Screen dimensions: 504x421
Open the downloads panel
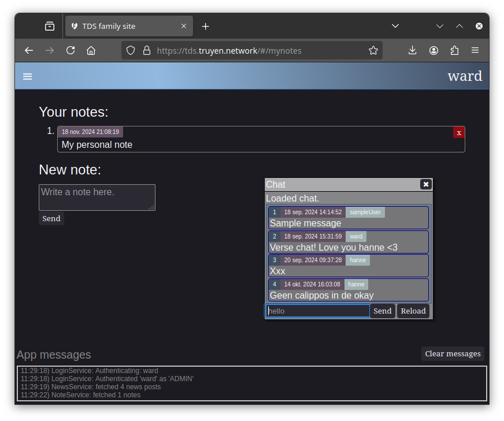point(412,50)
